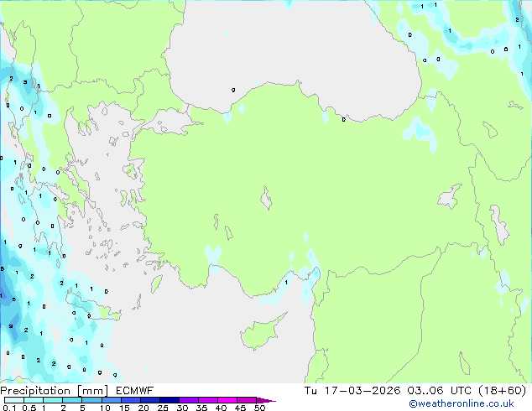Screen dimensions: 532x411
Task: Select the legend swatch between 5 and 10
Action: [91, 400]
